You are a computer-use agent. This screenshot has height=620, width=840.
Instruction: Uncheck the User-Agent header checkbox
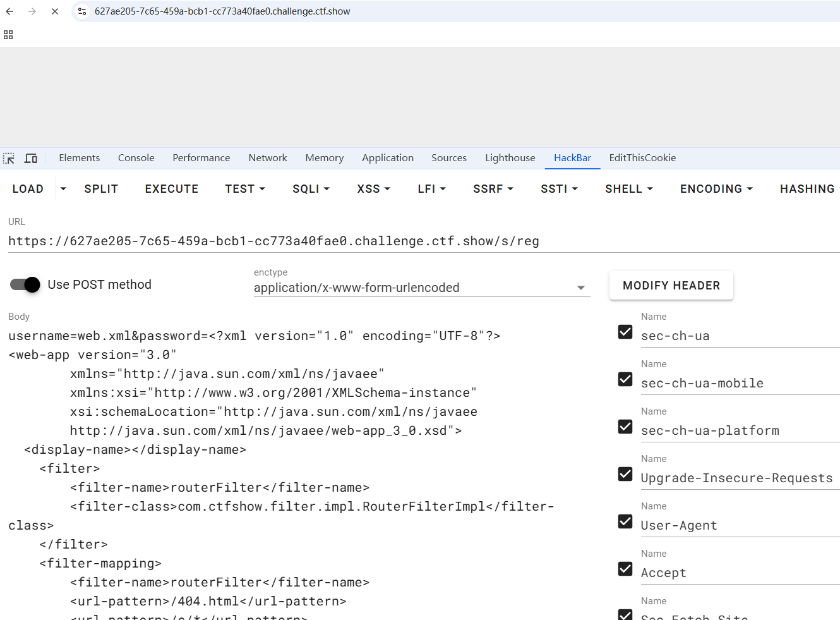coord(625,521)
